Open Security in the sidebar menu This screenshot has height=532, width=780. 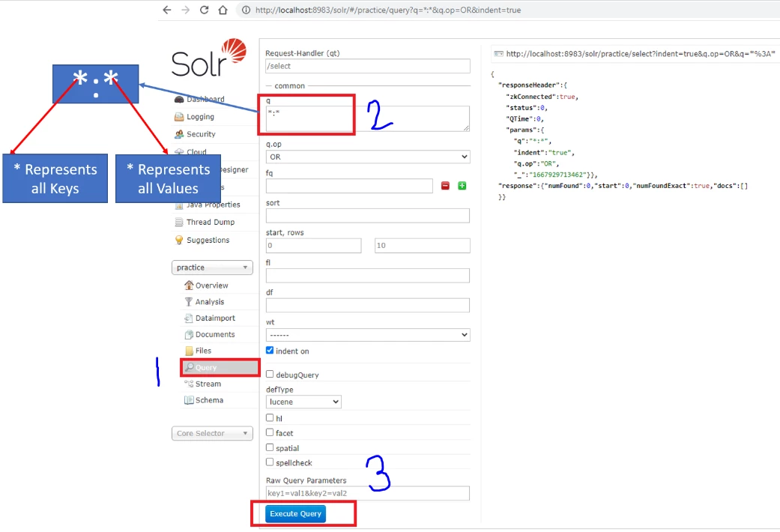(201, 134)
